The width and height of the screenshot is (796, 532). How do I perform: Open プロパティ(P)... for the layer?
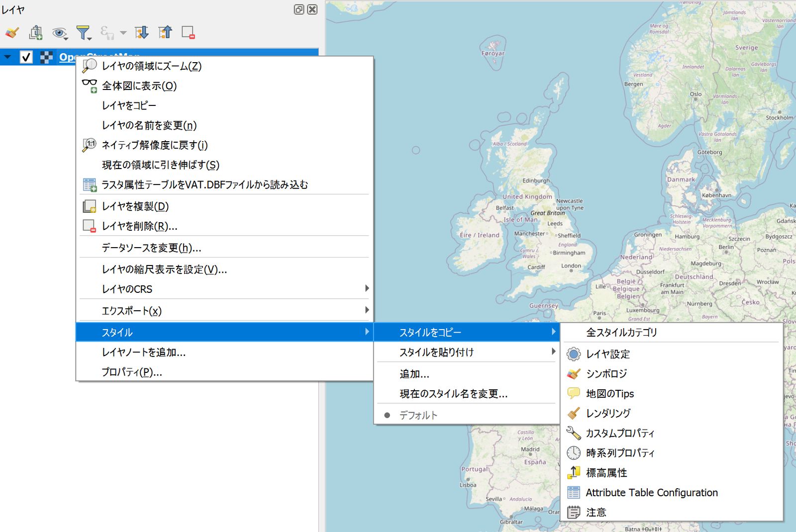tap(224, 372)
